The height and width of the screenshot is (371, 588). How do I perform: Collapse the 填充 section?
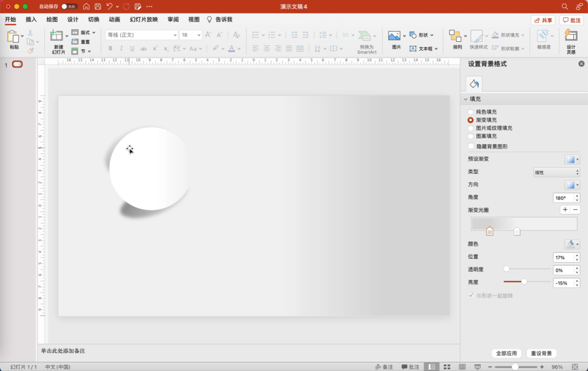[466, 99]
